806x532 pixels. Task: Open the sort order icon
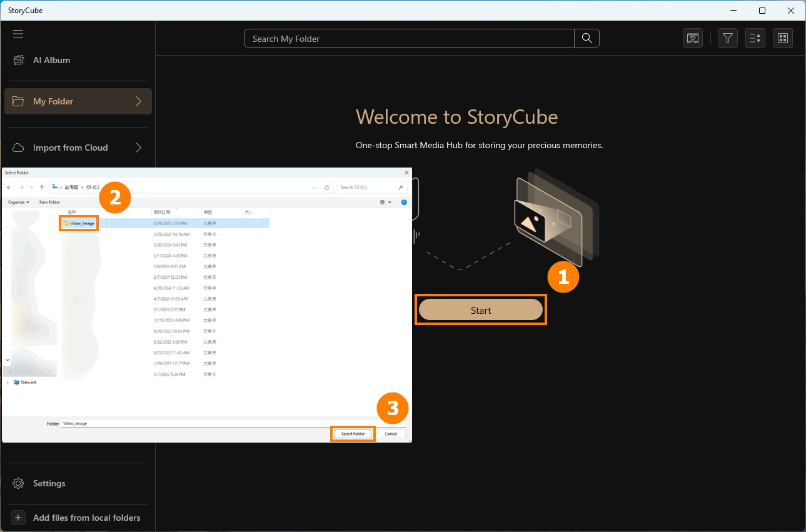point(755,38)
